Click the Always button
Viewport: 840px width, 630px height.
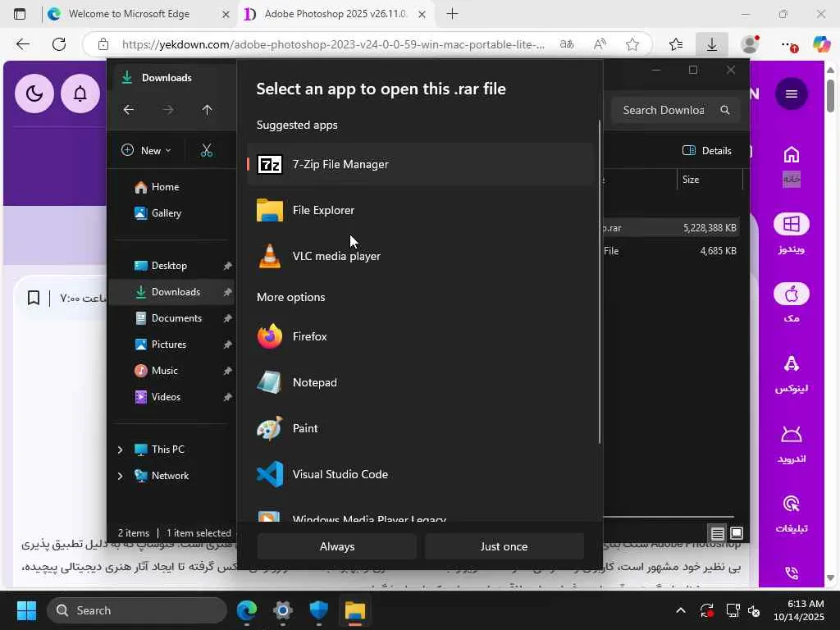[337, 546]
